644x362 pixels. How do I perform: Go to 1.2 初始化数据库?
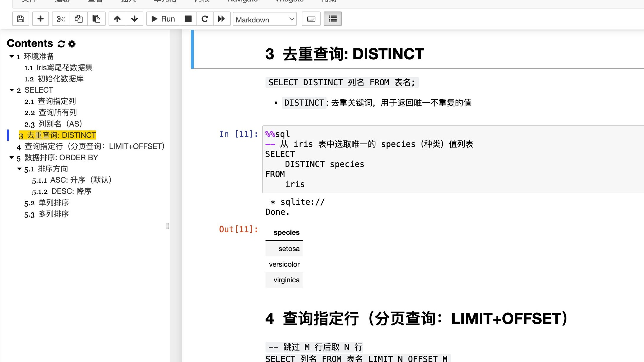pyautogui.click(x=54, y=79)
